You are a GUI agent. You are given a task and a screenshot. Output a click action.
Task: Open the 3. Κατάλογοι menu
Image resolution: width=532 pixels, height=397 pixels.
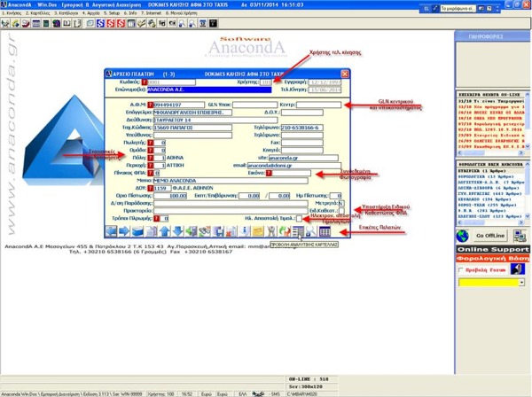(66, 13)
